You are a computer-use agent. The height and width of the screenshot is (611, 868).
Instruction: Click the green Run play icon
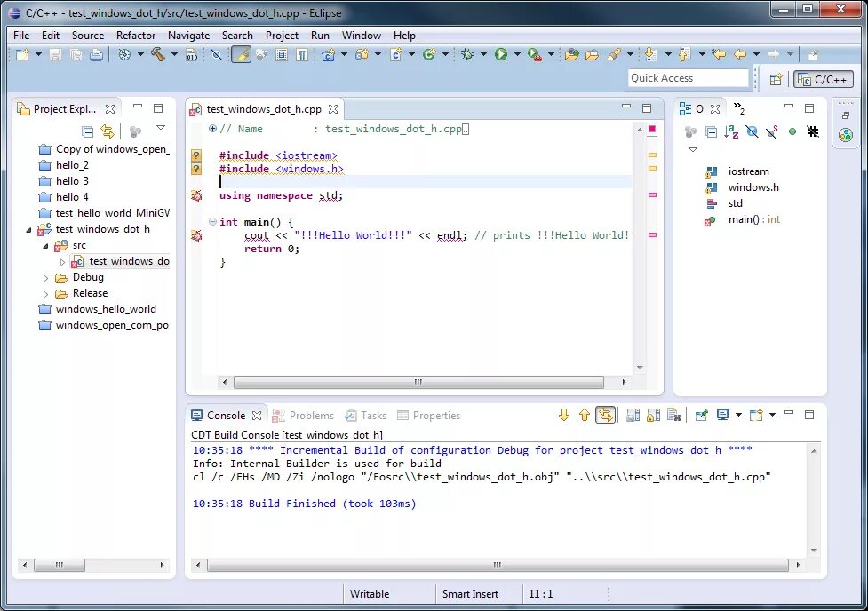(x=501, y=54)
